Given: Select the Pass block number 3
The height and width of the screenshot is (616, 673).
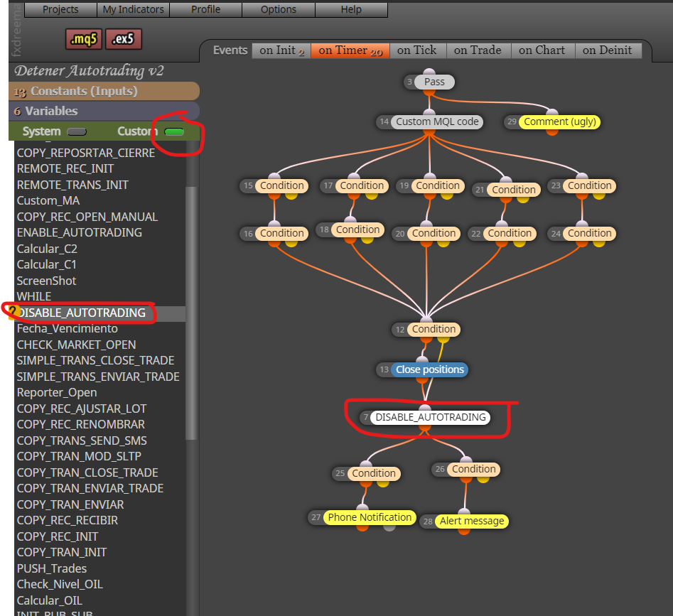Looking at the screenshot, I should pos(434,82).
